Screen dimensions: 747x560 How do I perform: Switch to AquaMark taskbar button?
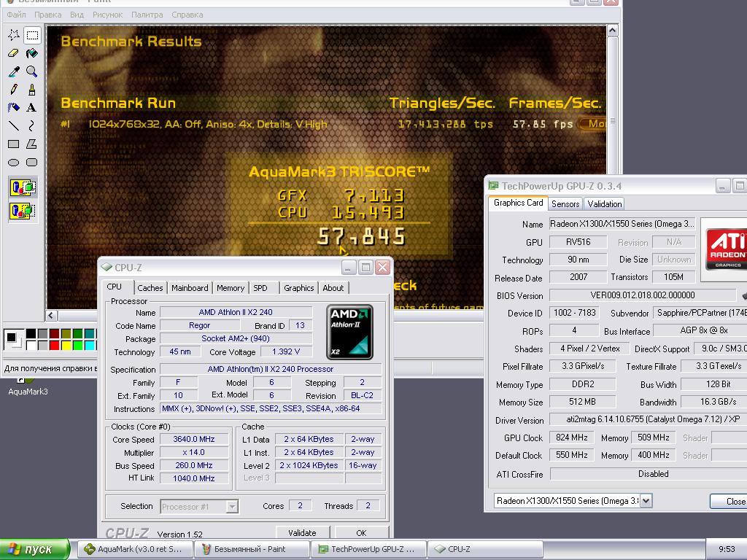click(x=134, y=549)
